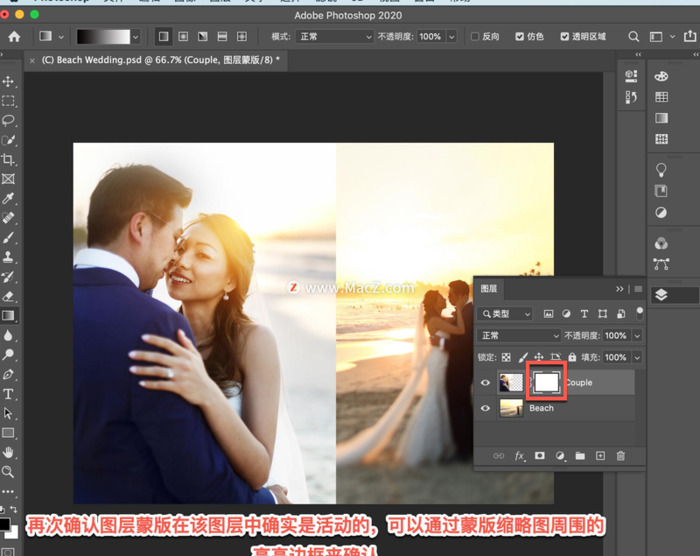Select the Move tool
700x556 pixels.
click(8, 81)
